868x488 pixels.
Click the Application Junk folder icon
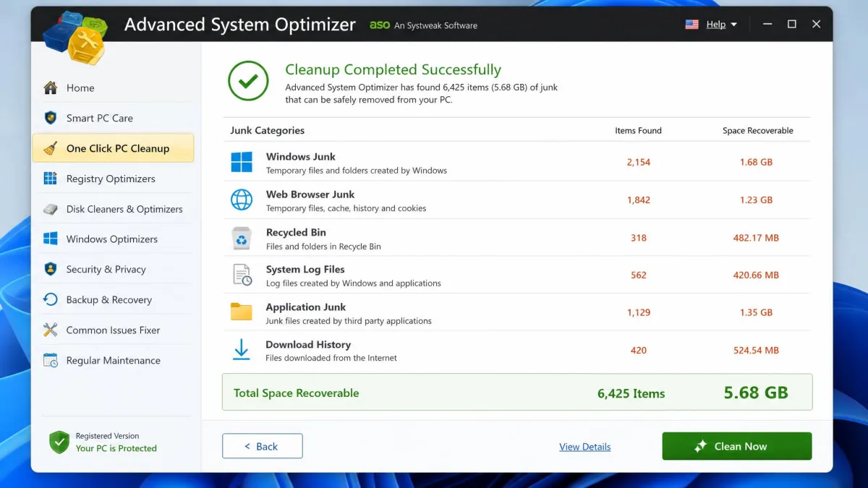coord(242,312)
